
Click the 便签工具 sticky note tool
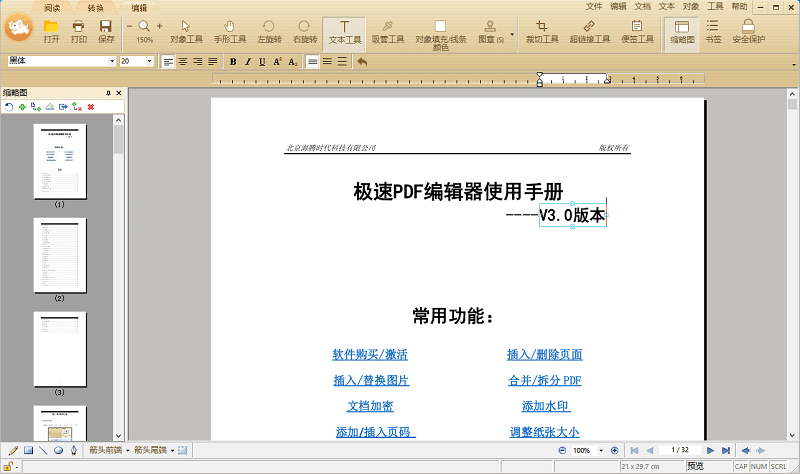(637, 31)
